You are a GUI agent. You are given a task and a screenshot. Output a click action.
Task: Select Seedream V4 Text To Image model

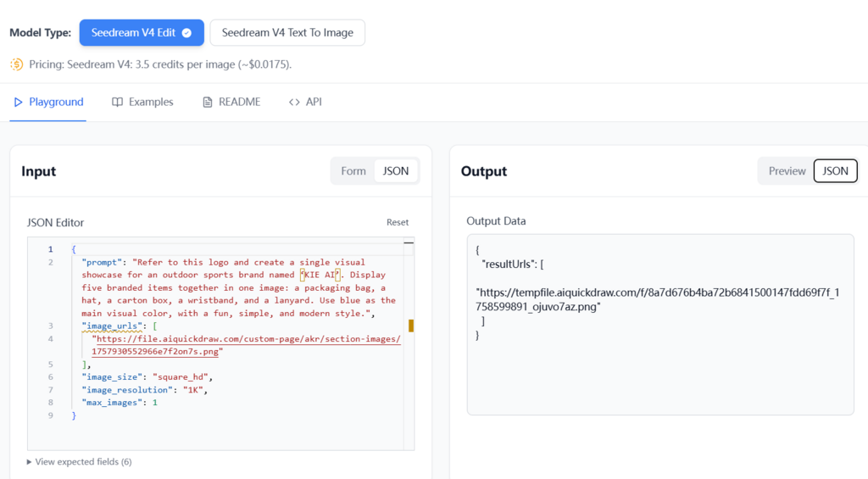(287, 33)
